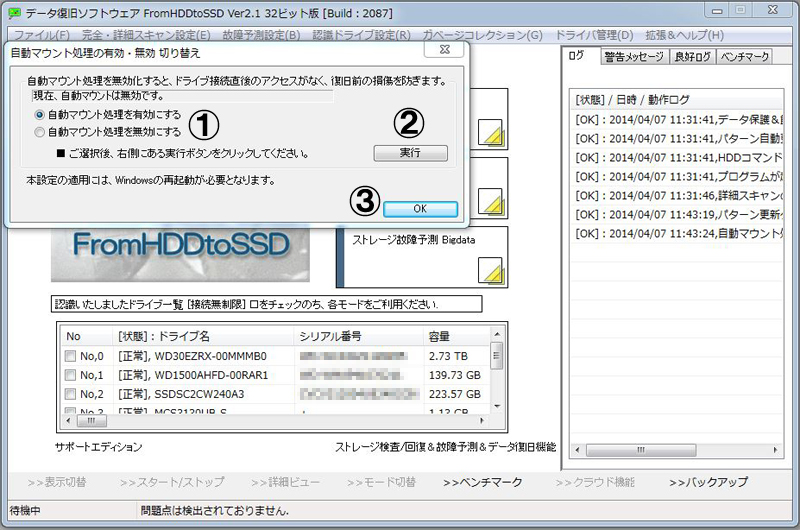Screen dimensions: 800x530
Task: Minimize the FromHDDtoSSD window
Action: pos(717,10)
